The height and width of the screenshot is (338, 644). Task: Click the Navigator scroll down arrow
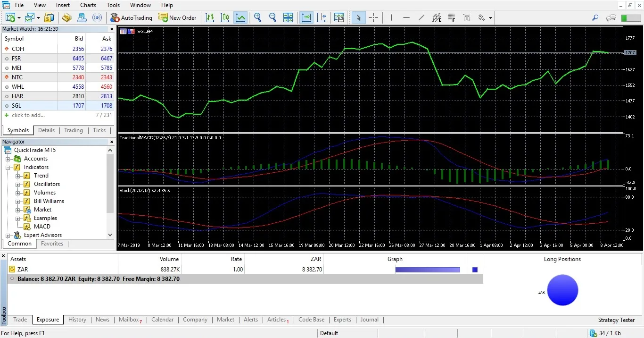pyautogui.click(x=110, y=235)
